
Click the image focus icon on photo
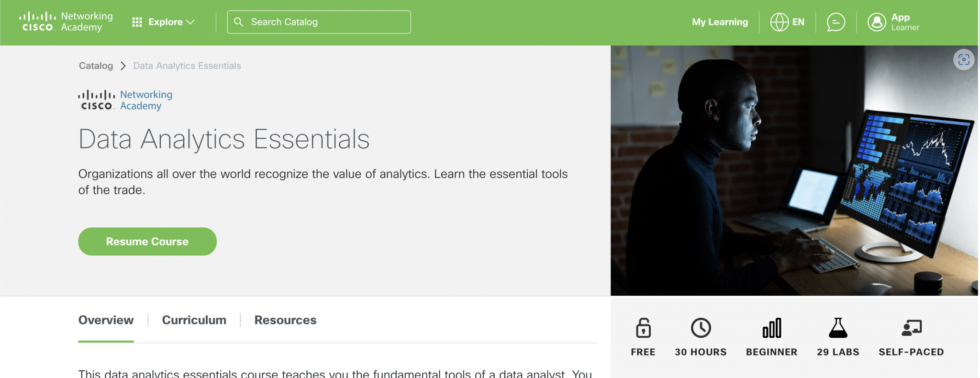point(964,60)
